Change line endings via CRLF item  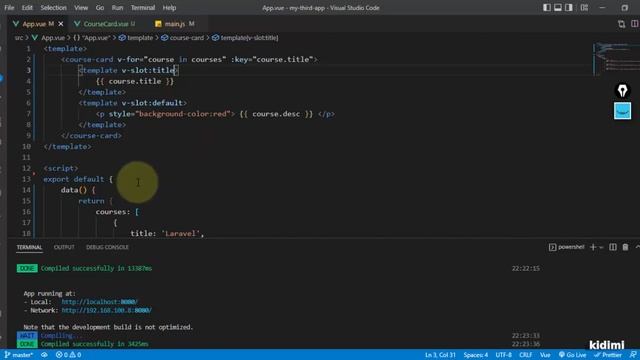525,355
